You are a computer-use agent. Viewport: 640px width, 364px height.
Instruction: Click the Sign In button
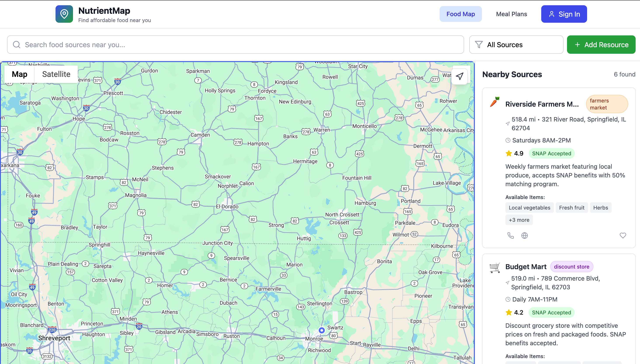click(564, 14)
